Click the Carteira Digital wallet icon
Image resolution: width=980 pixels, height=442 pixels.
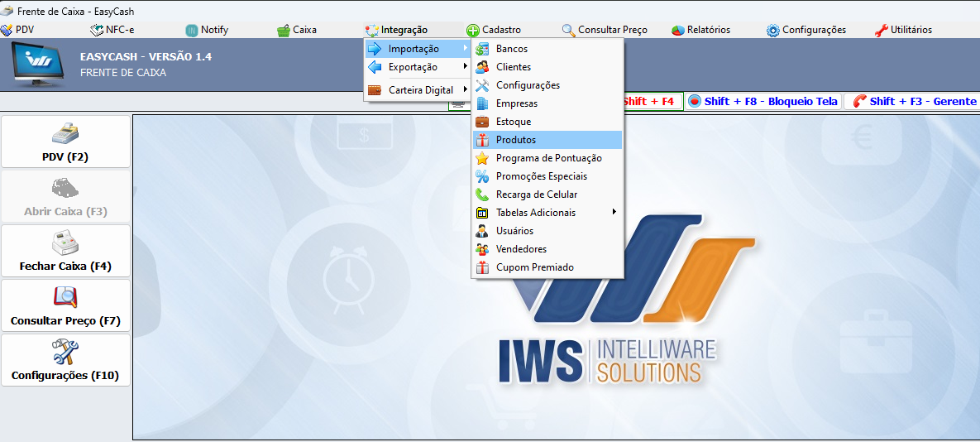tap(375, 90)
